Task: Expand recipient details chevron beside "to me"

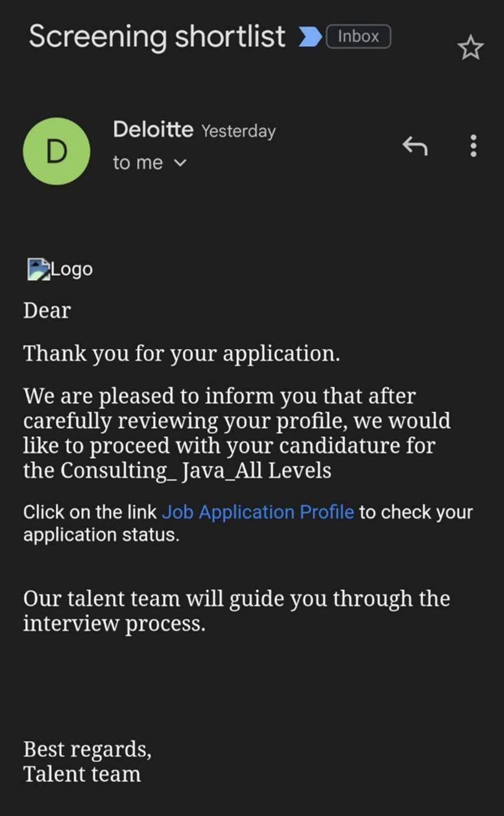Action: click(x=180, y=163)
